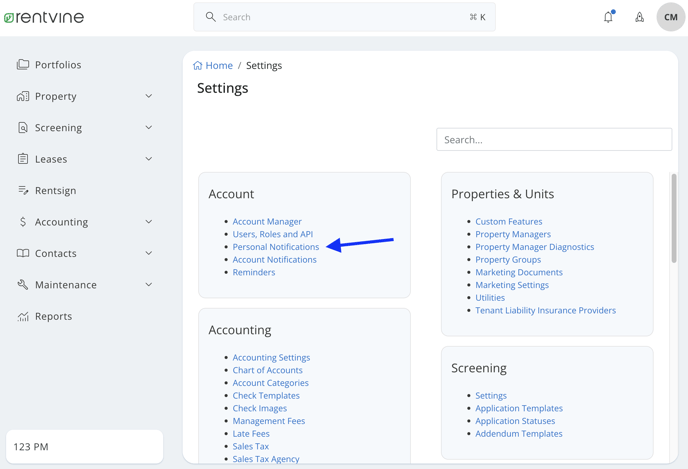
Task: Expand the Accounting sidebar chevron
Action: click(x=149, y=222)
